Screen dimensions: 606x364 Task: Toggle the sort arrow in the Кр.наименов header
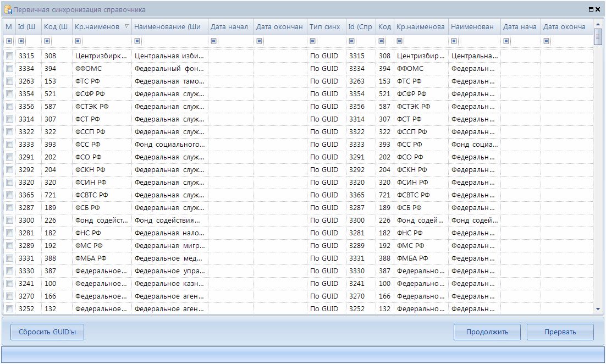pos(127,26)
